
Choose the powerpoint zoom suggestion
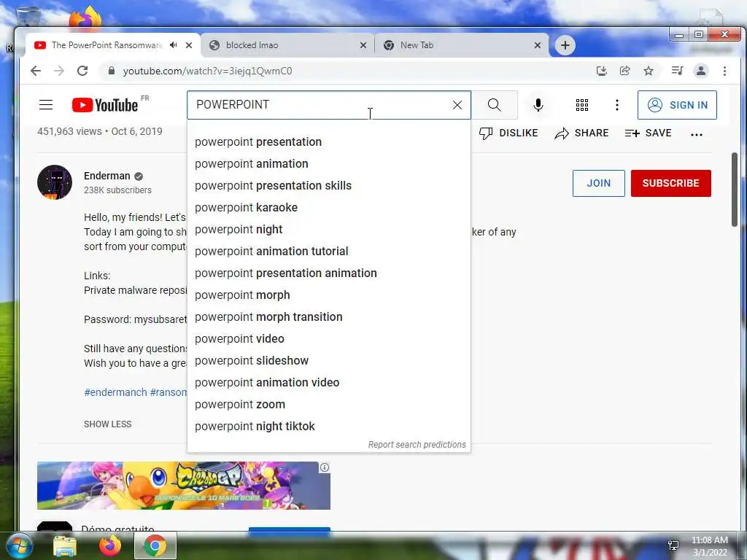[x=329, y=405]
